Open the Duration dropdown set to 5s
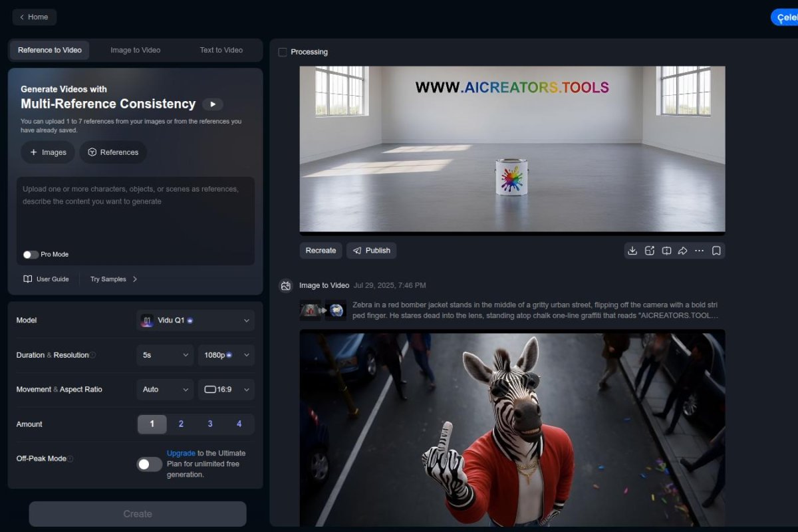798x532 pixels. 164,354
